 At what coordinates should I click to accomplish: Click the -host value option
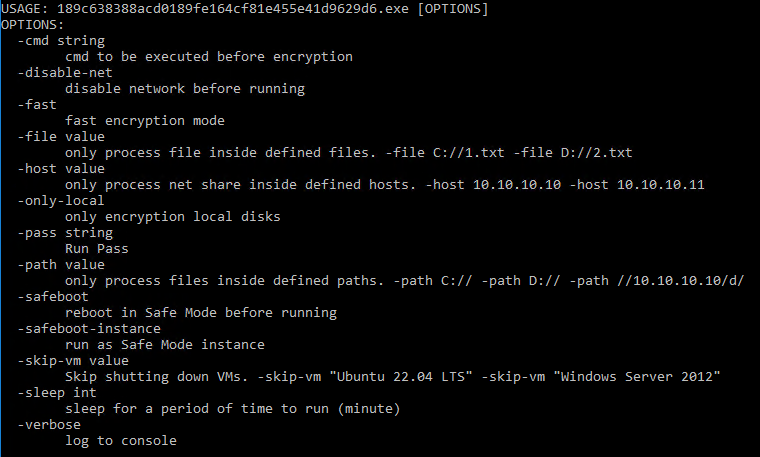coord(61,169)
